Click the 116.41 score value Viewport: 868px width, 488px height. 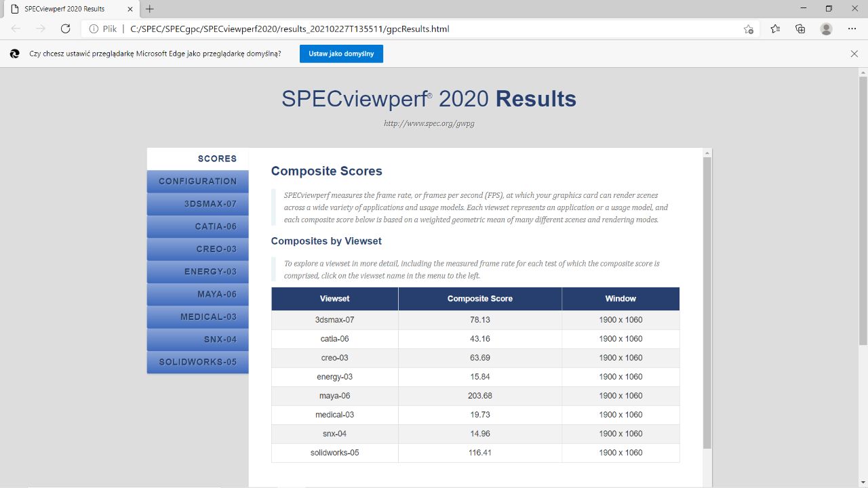479,453
